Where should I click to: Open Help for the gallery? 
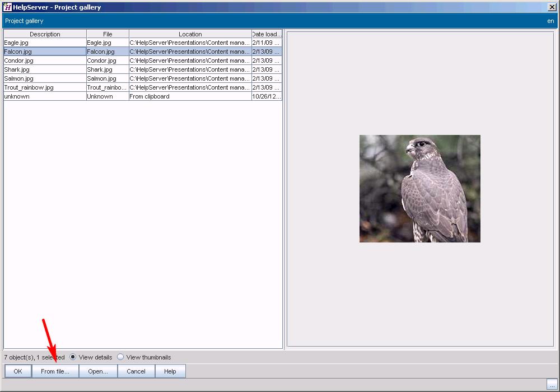point(170,371)
